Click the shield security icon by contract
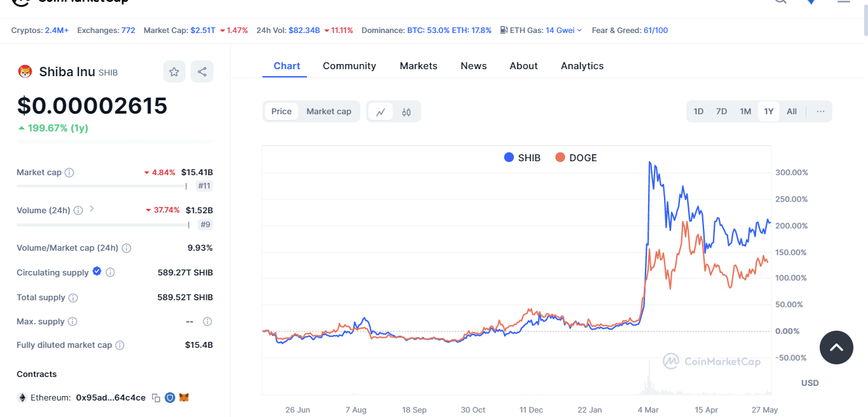Viewport: 868px width, 417px height. [x=170, y=398]
